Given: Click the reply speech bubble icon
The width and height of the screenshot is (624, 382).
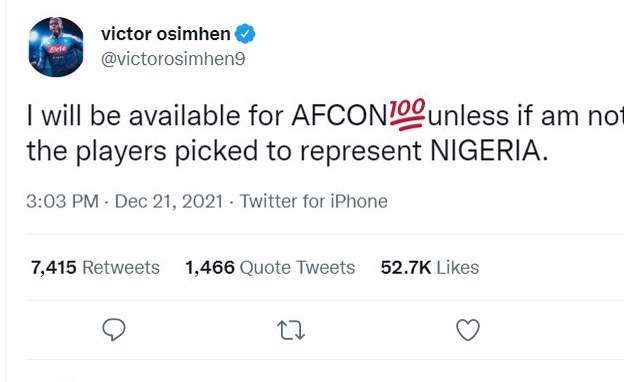Looking at the screenshot, I should pyautogui.click(x=114, y=330).
